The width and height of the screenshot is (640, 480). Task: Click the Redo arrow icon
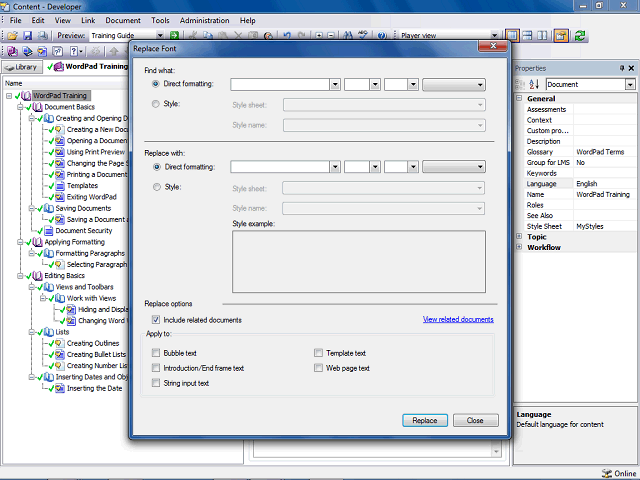click(302, 36)
